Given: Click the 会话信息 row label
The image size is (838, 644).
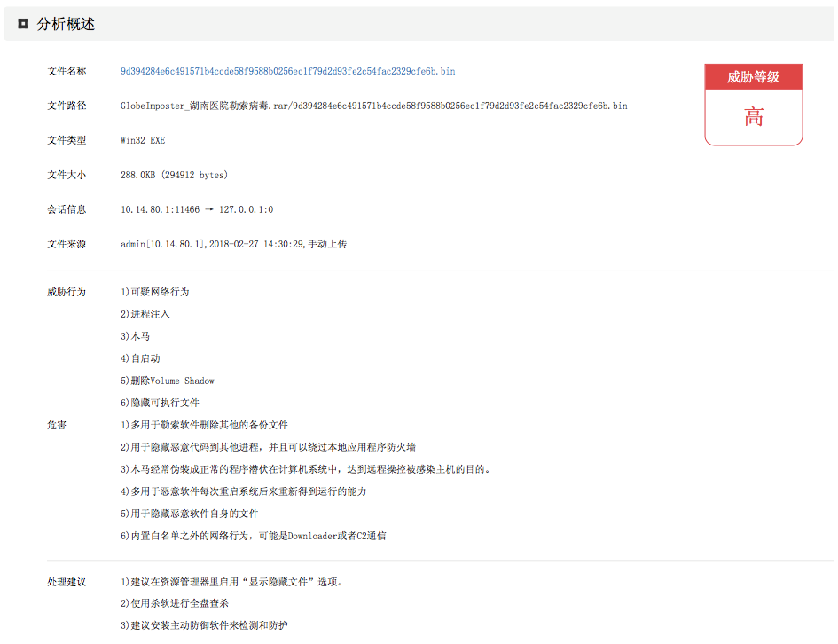Looking at the screenshot, I should point(67,209).
